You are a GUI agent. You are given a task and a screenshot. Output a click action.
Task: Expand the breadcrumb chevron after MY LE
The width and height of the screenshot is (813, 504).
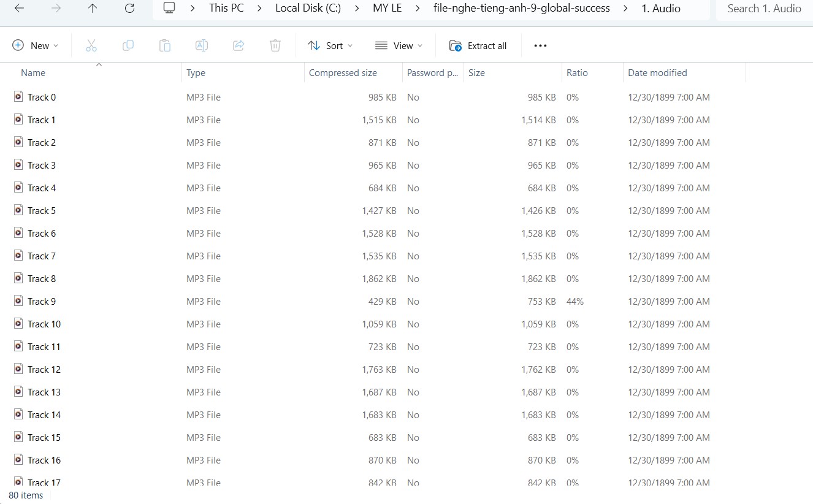[x=416, y=8]
